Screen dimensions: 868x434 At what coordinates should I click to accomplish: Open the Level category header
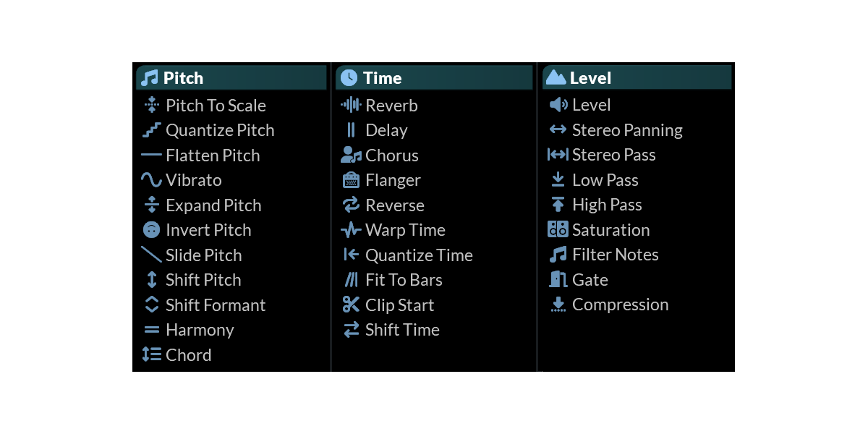point(637,77)
